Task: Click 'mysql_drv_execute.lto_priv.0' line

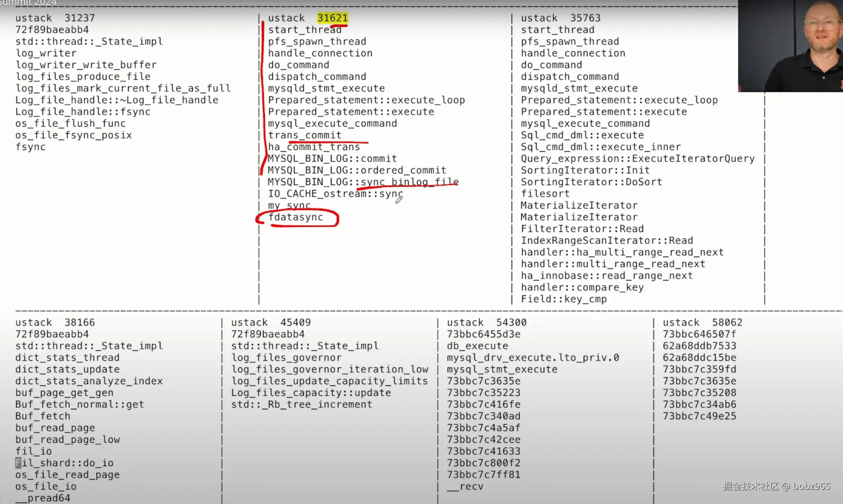Action: 533,358
